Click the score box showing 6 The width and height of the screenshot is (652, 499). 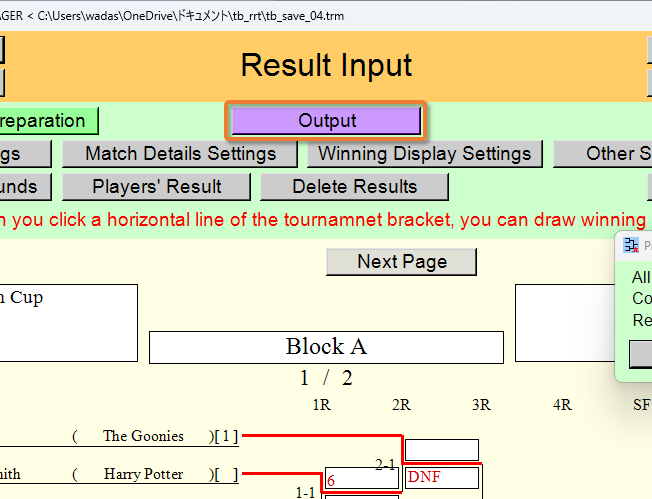362,479
